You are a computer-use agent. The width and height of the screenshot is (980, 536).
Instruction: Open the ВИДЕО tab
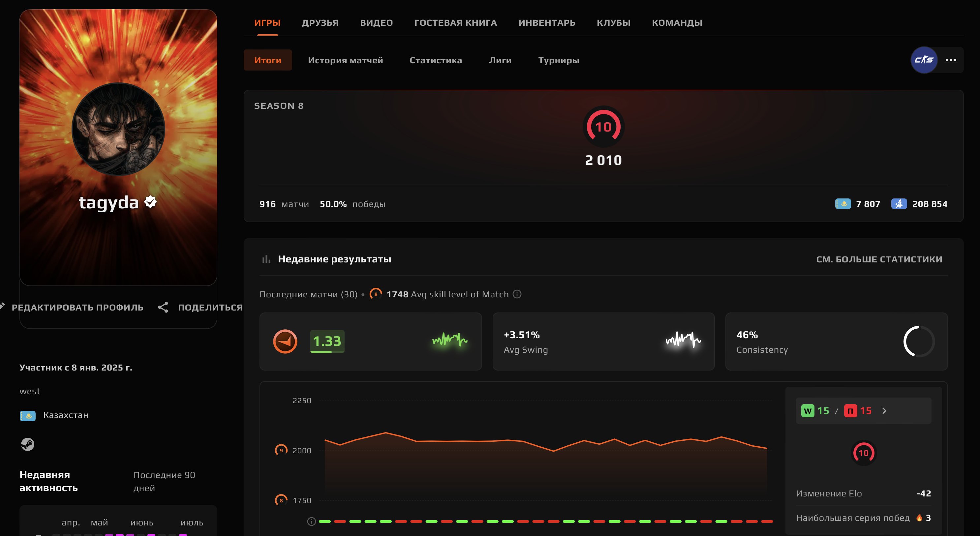pyautogui.click(x=376, y=22)
